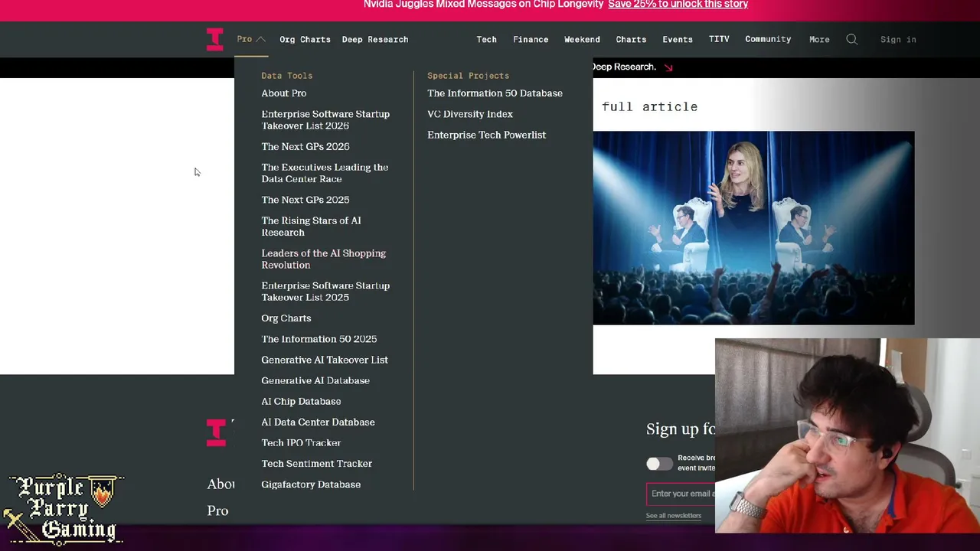Open the Weekend section
980x551 pixels.
(x=582, y=40)
